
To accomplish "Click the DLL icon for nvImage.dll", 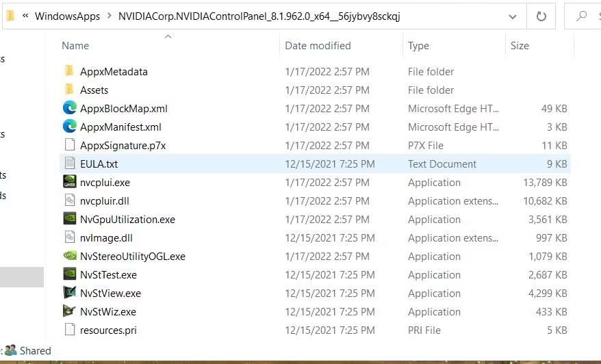I will 70,237.
